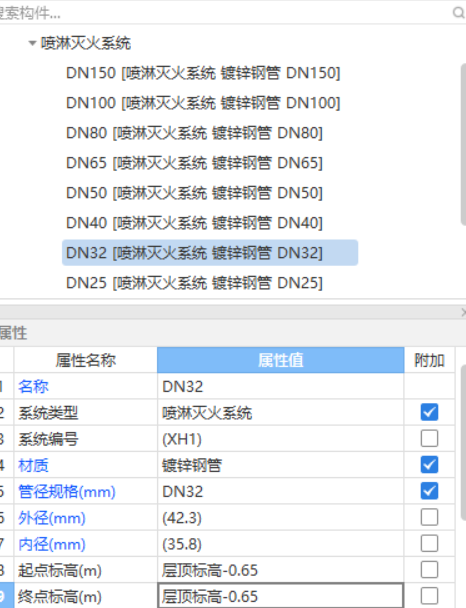Uncheck 附加 for 系统类型 row
The image size is (466, 608).
click(429, 412)
